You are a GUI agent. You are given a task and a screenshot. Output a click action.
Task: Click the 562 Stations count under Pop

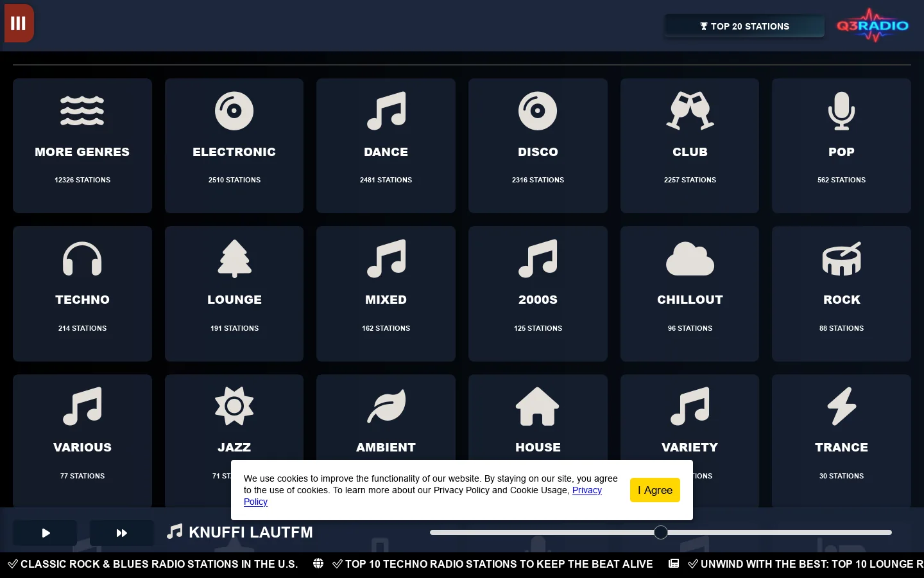click(x=841, y=180)
